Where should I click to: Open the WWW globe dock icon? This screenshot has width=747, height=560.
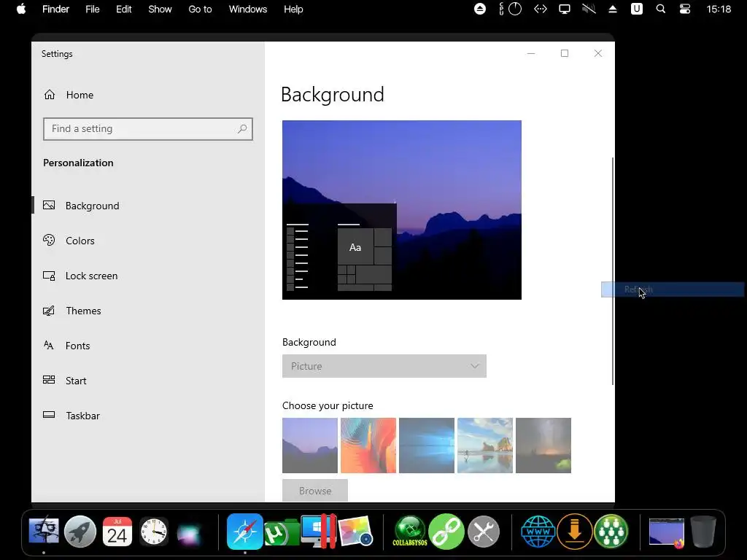point(538,532)
